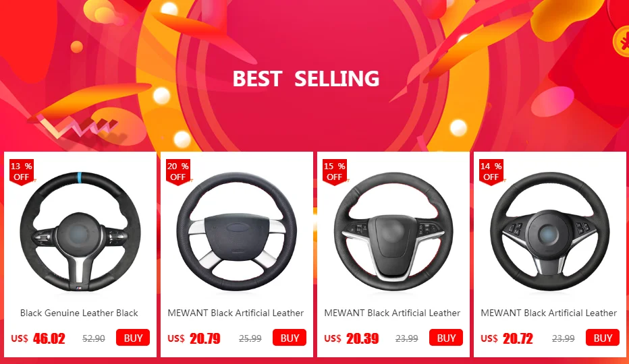Viewport: 629px width, 364px height.
Task: Open Black Genuine Leather Black product title
Action: pos(79,313)
